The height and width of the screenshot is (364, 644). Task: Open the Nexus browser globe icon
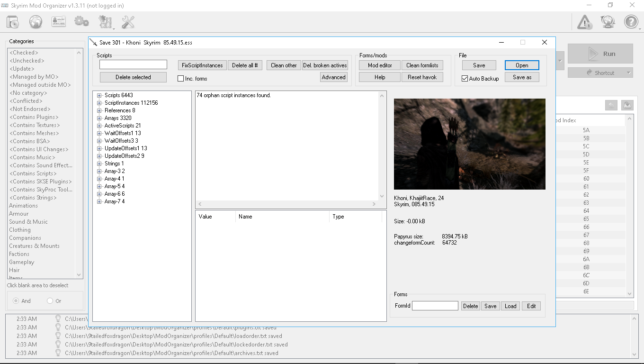[x=36, y=21]
